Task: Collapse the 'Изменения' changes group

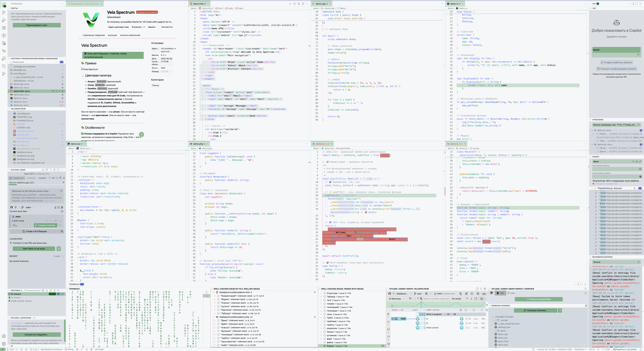Action: pos(11,62)
